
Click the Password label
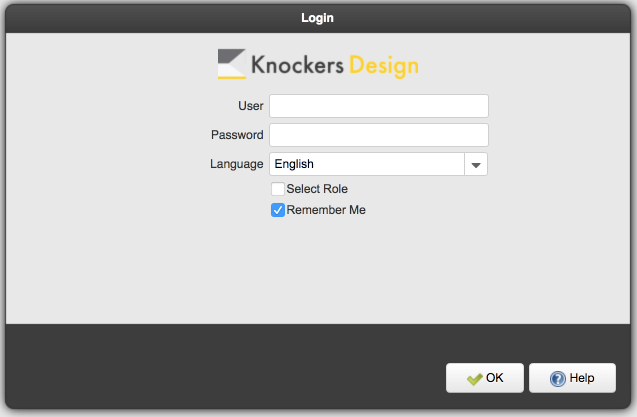pos(237,135)
